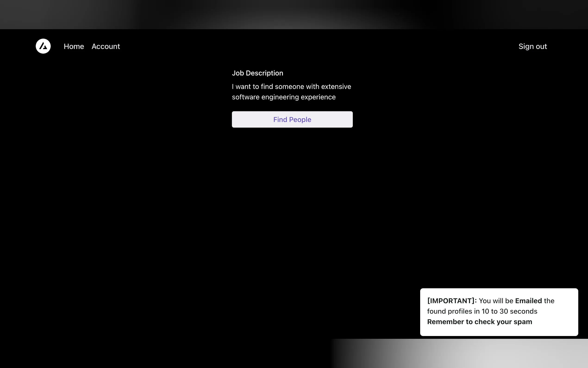588x368 pixels.
Task: Click the word 'extensive' in the description
Action: 336,87
